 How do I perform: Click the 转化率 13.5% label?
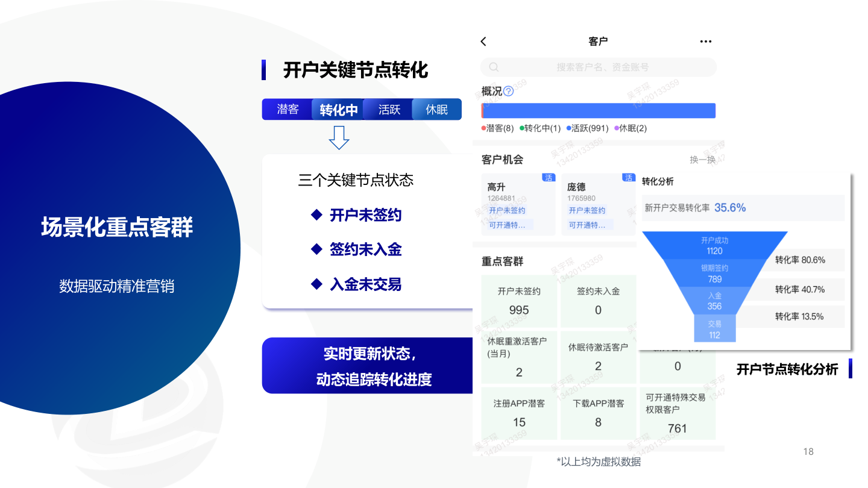pos(799,316)
